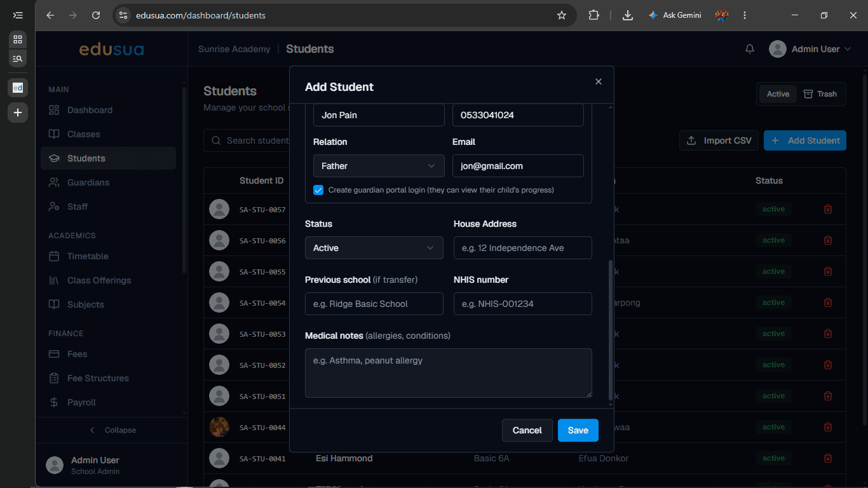Delete student SA-STU-0056 with trash icon
Screen dimensions: 868x488
pos(827,240)
